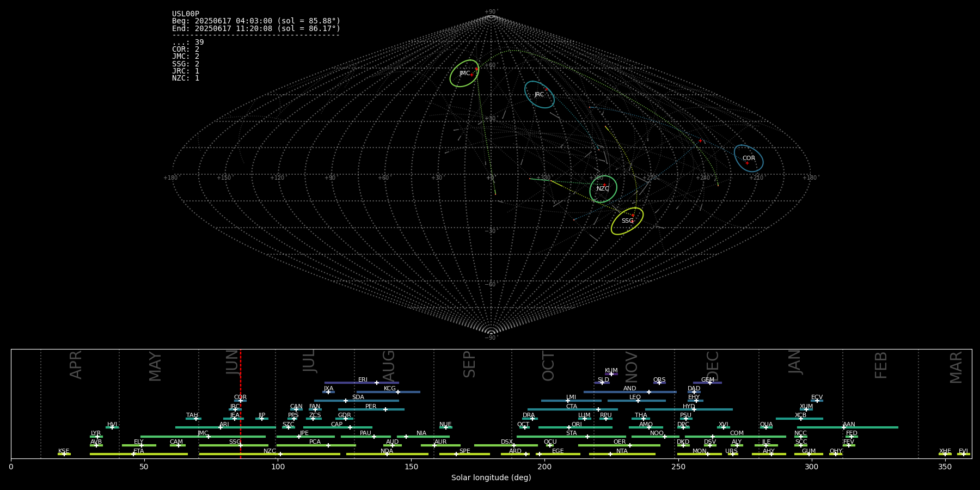Click the QUA shower bar label
The width and height of the screenshot is (980, 490).
pos(766,425)
